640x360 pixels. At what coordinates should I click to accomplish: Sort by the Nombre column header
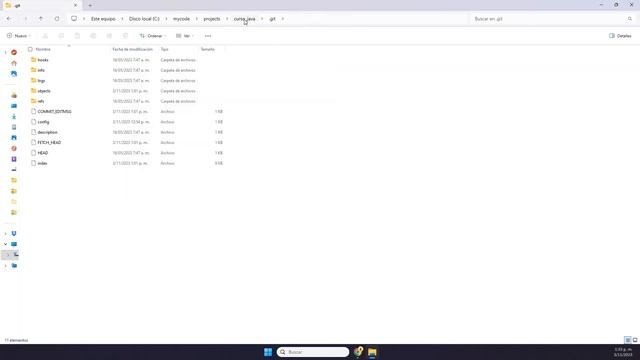[43, 49]
